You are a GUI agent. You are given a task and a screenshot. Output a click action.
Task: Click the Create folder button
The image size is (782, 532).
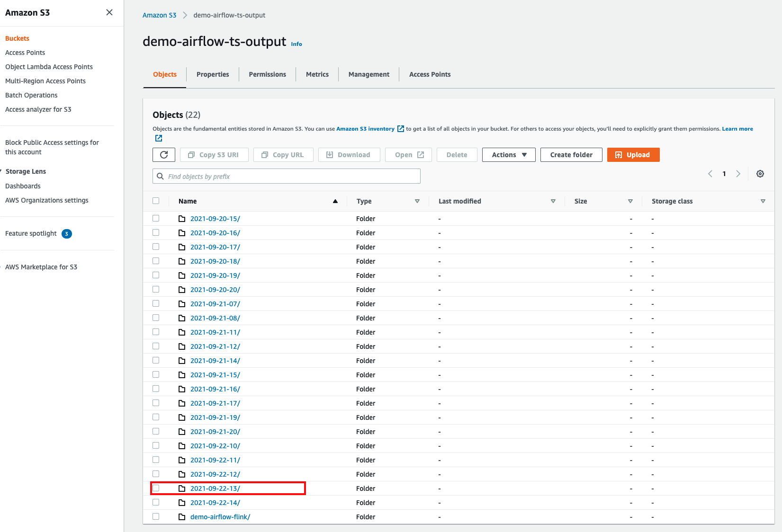571,155
